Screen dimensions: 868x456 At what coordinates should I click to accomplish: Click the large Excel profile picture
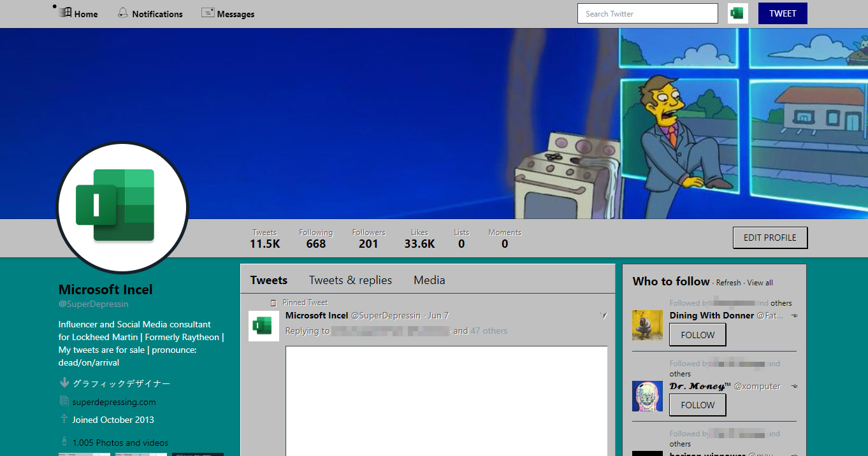[x=122, y=207]
